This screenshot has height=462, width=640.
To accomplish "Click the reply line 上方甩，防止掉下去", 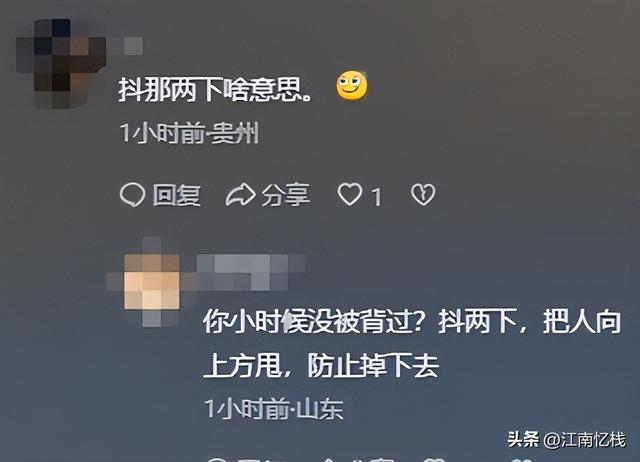I will coord(321,365).
